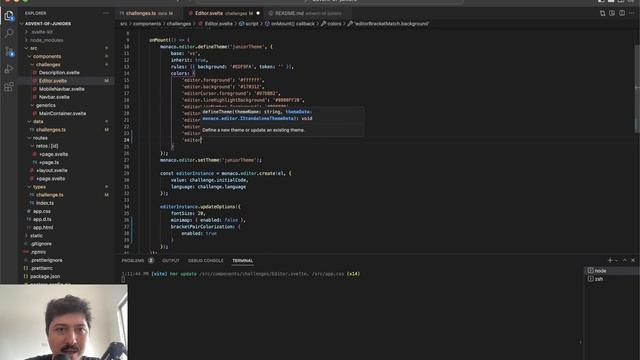Open .gitignore file
This screenshot has width=640, height=360.
click(x=41, y=244)
